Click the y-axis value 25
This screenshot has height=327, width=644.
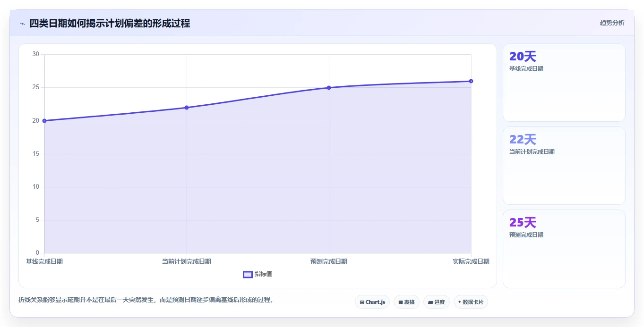point(36,87)
